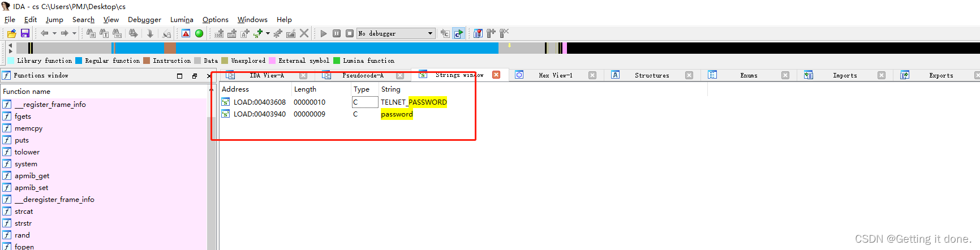Click the binoculars byte-sequence search icon
980x250 pixels.
tap(117, 33)
